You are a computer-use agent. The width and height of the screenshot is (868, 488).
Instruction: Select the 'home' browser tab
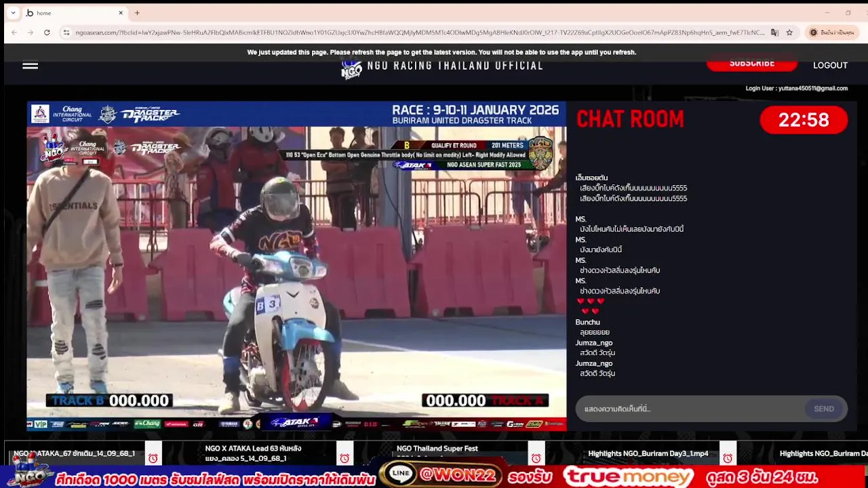(75, 13)
